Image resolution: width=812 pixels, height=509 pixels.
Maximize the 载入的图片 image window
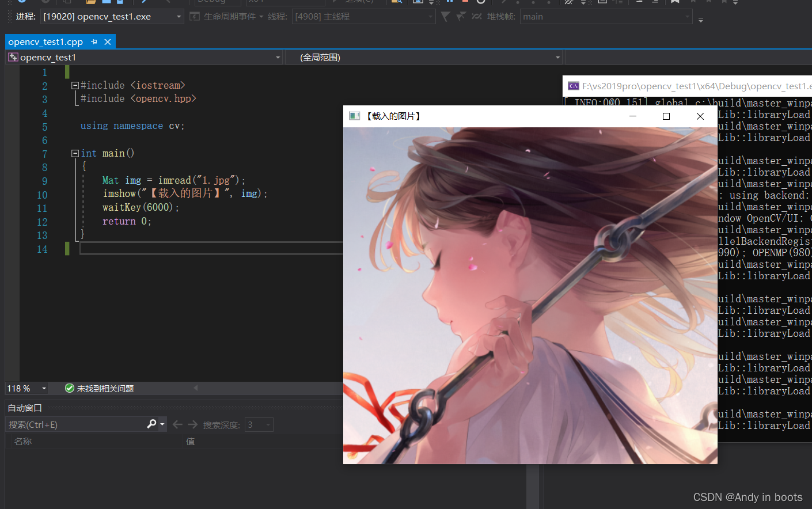[x=666, y=116]
